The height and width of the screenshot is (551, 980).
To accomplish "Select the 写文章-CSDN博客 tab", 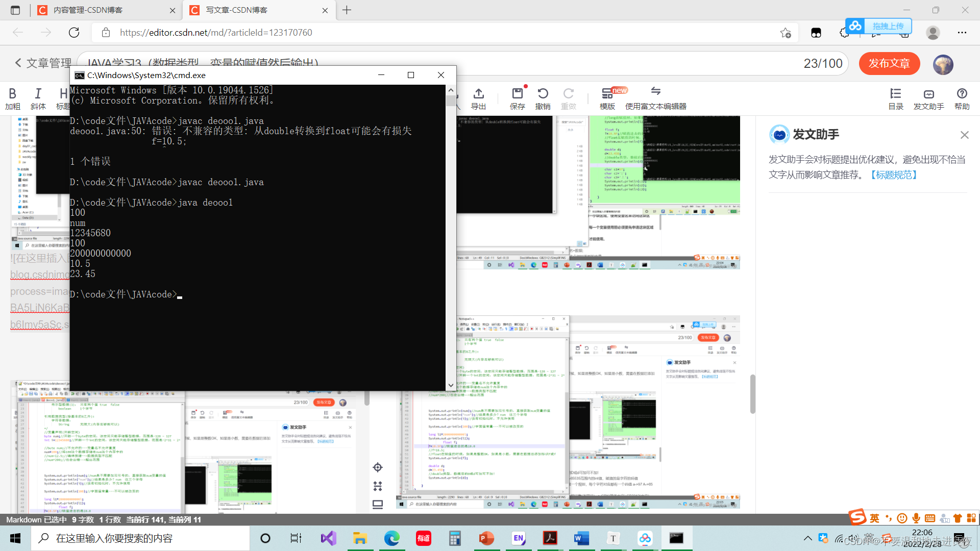I will pos(259,10).
